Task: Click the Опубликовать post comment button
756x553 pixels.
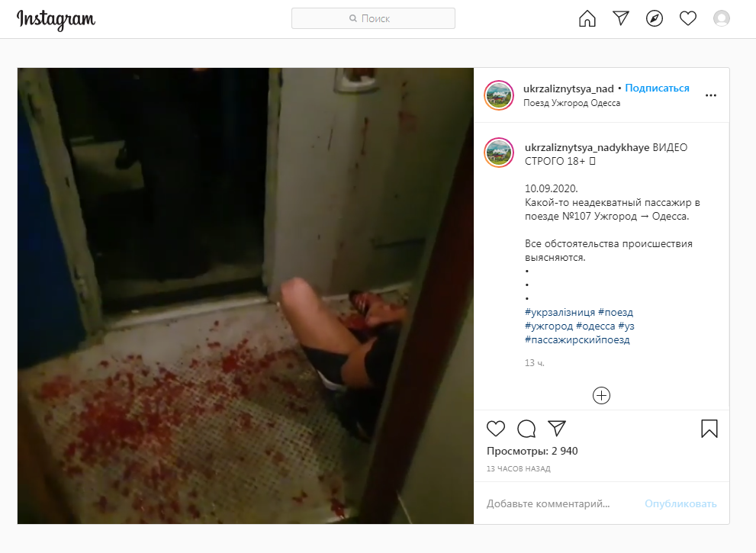Action: point(680,504)
